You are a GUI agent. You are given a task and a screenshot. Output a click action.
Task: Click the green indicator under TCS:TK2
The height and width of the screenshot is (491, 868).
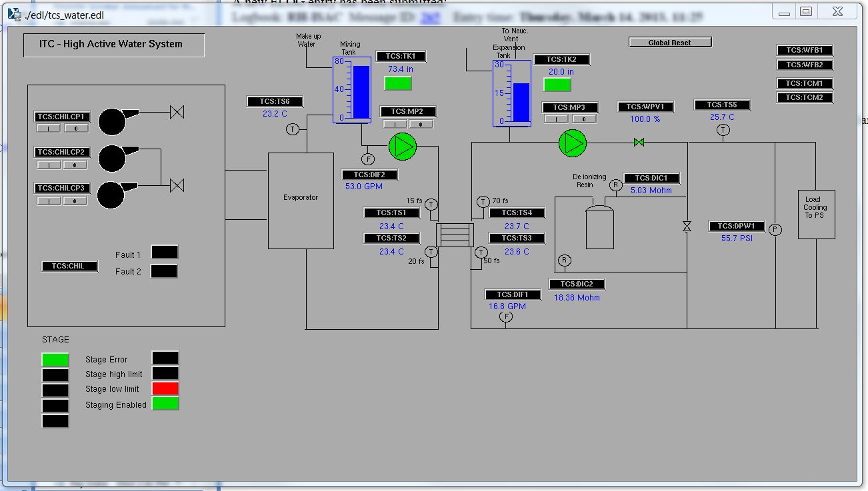557,85
